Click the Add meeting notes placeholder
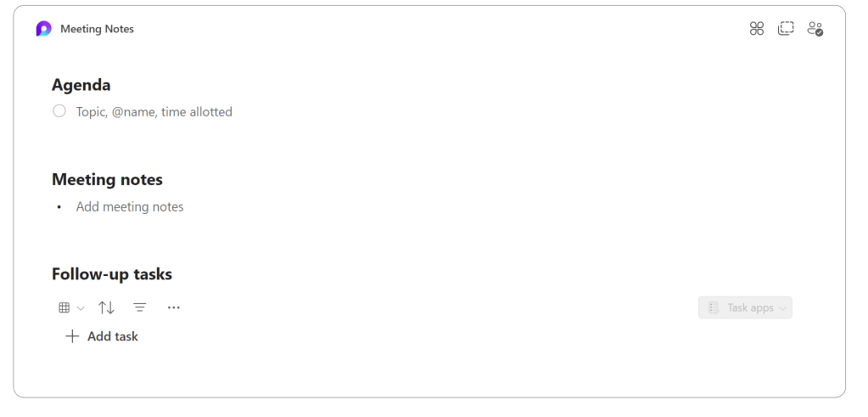868x417 pixels. pyautogui.click(x=130, y=206)
